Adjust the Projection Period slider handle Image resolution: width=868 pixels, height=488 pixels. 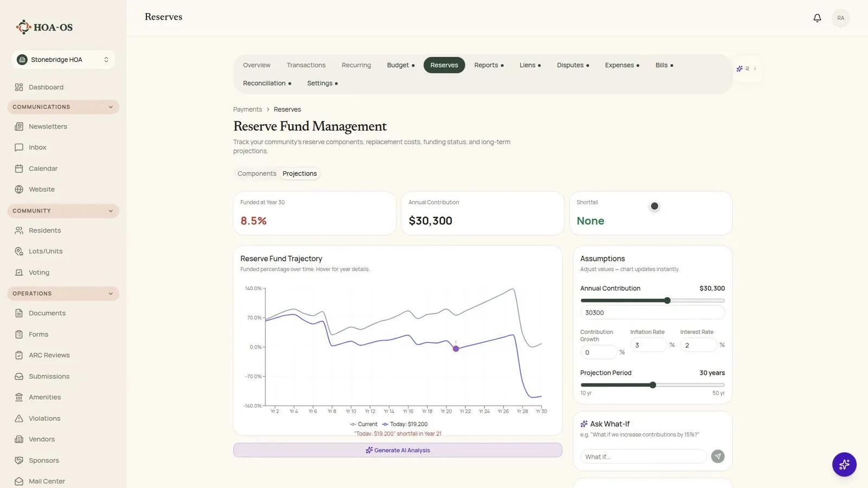point(653,385)
